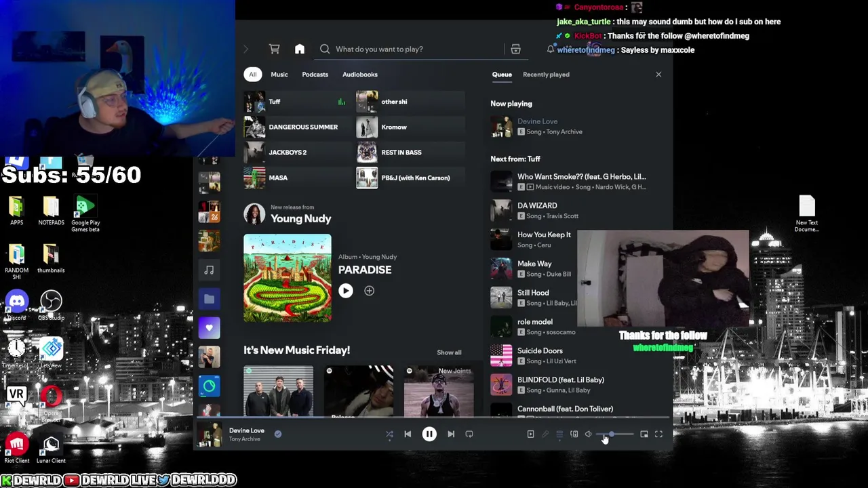Select Make Way in queue
This screenshot has width=868, height=488.
click(x=534, y=269)
